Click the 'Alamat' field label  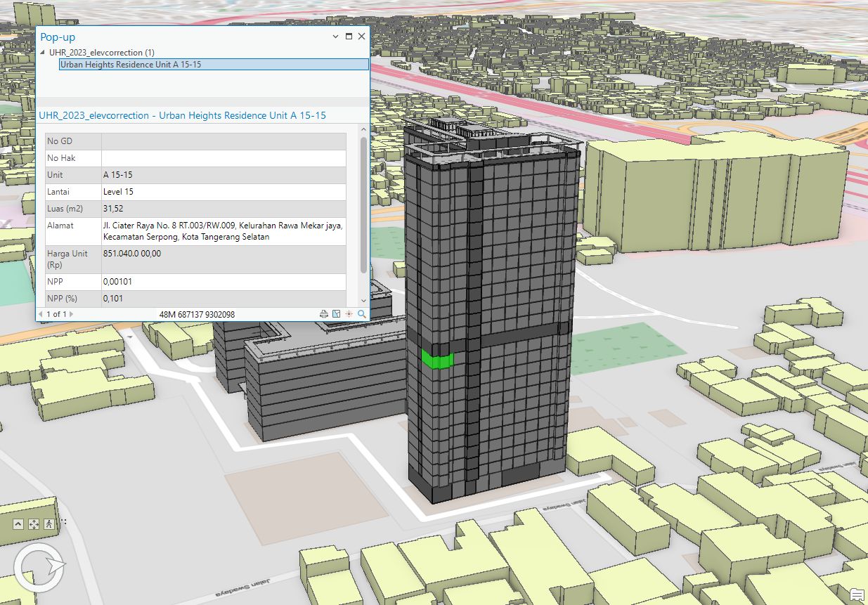pyautogui.click(x=60, y=226)
